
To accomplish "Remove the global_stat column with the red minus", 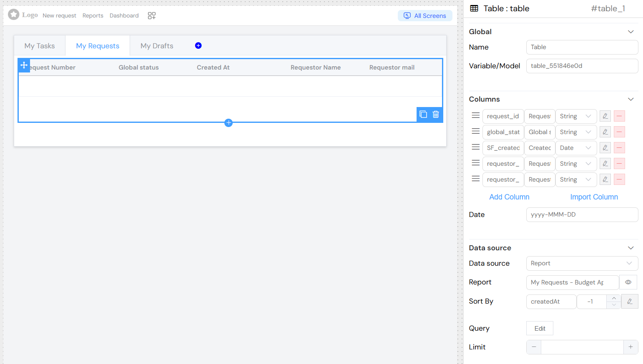I will pyautogui.click(x=619, y=132).
